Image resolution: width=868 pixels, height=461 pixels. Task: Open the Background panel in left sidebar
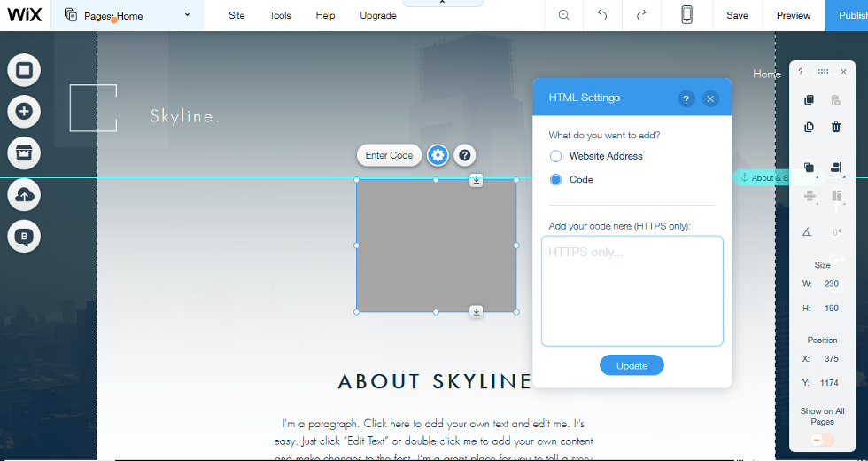(x=24, y=70)
